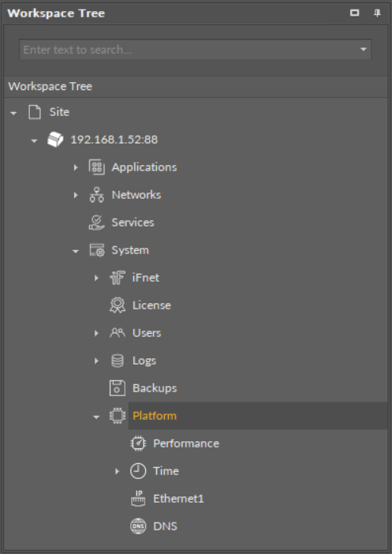Open the Users tree entry
392x554 pixels.
147,333
